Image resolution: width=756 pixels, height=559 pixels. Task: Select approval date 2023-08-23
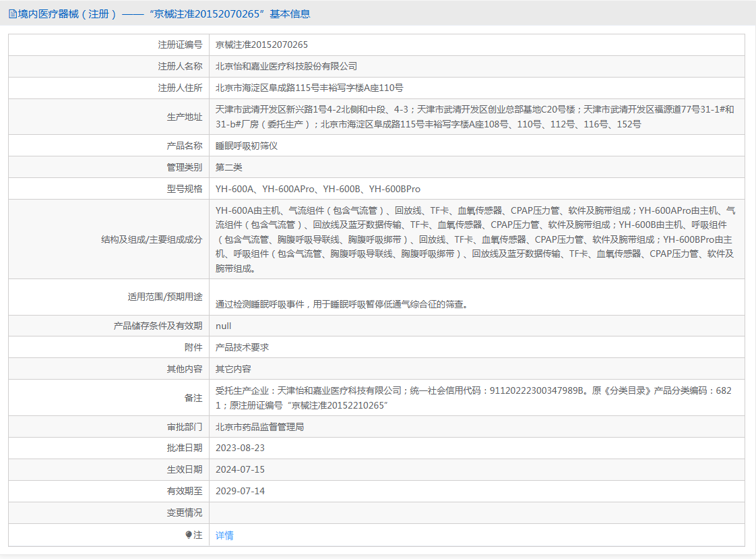coord(240,448)
